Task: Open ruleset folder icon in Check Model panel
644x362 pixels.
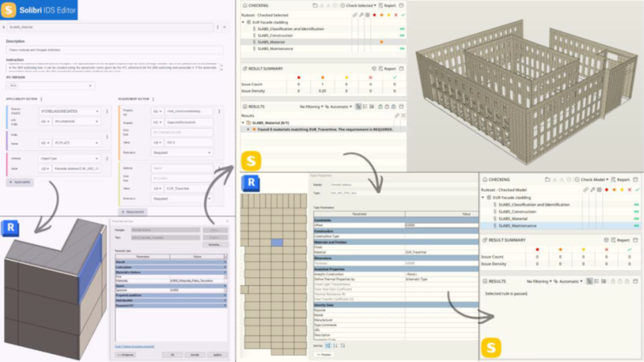Action: 548,179
